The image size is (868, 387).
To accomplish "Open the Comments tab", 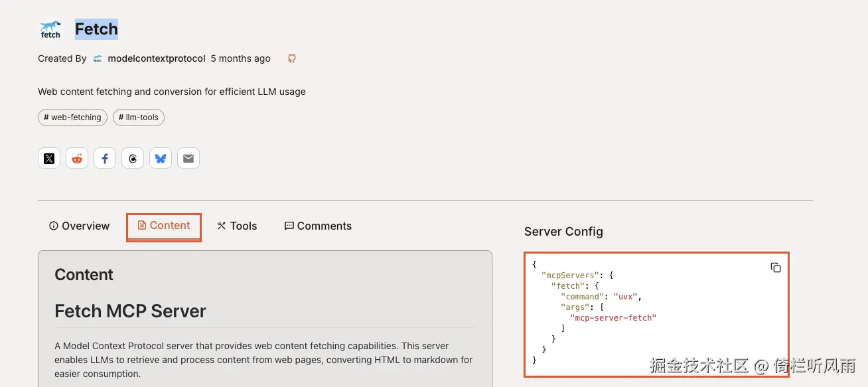I will tap(318, 226).
